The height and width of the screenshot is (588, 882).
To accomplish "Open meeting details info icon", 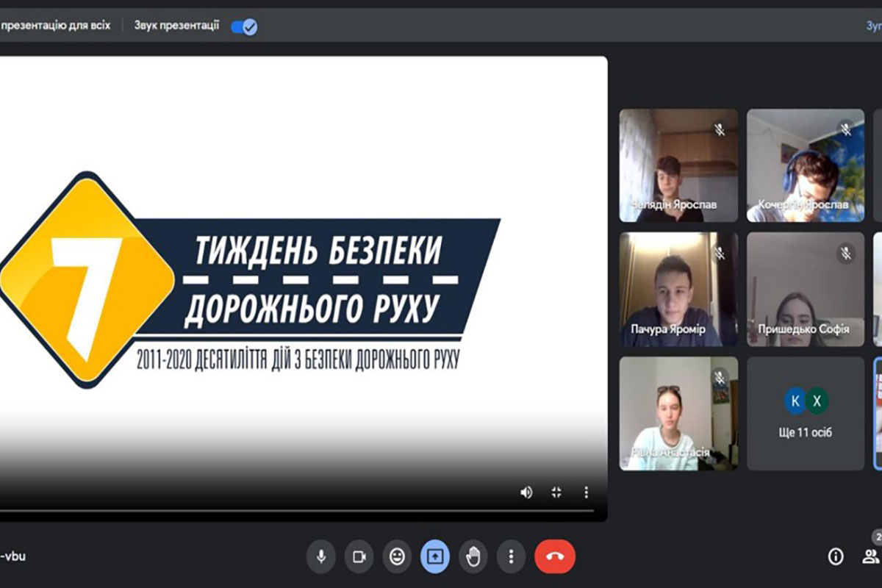I will 836,556.
